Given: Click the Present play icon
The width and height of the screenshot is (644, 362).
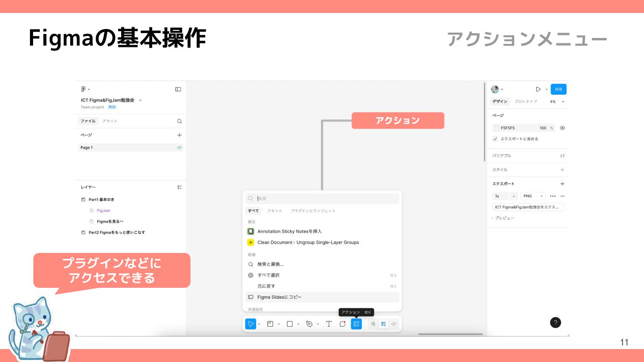Looking at the screenshot, I should 538,89.
